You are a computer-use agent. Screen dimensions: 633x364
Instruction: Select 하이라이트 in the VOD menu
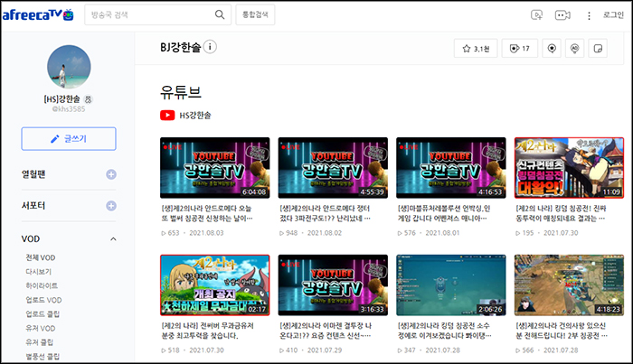click(43, 285)
